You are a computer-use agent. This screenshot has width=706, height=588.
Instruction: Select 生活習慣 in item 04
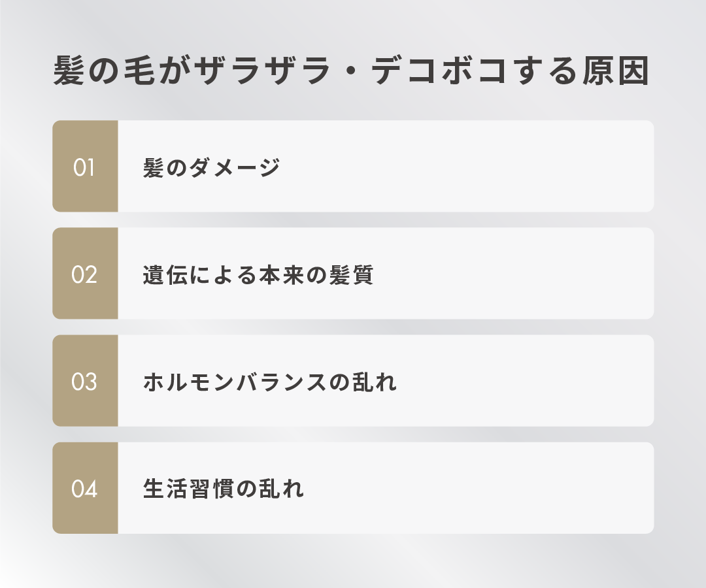[x=188, y=489]
